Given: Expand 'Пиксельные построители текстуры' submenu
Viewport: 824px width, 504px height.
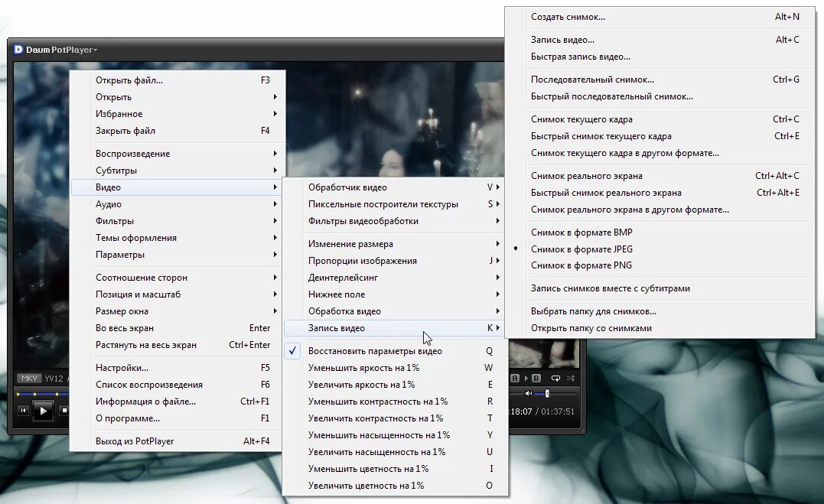Looking at the screenshot, I should click(393, 204).
